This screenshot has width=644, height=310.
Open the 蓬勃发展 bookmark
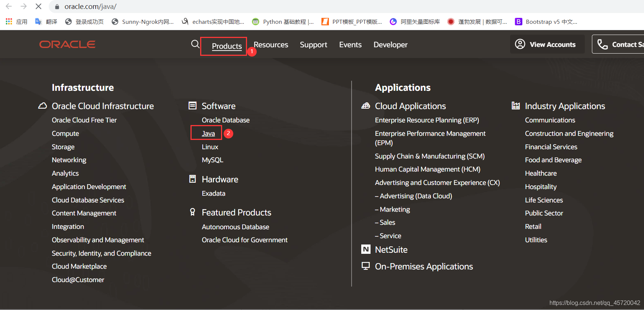[x=477, y=22]
